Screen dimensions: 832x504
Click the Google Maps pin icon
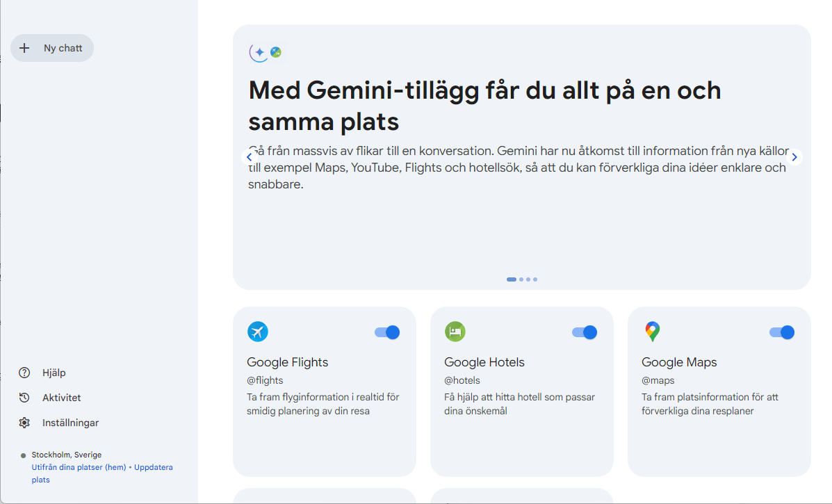pos(652,332)
